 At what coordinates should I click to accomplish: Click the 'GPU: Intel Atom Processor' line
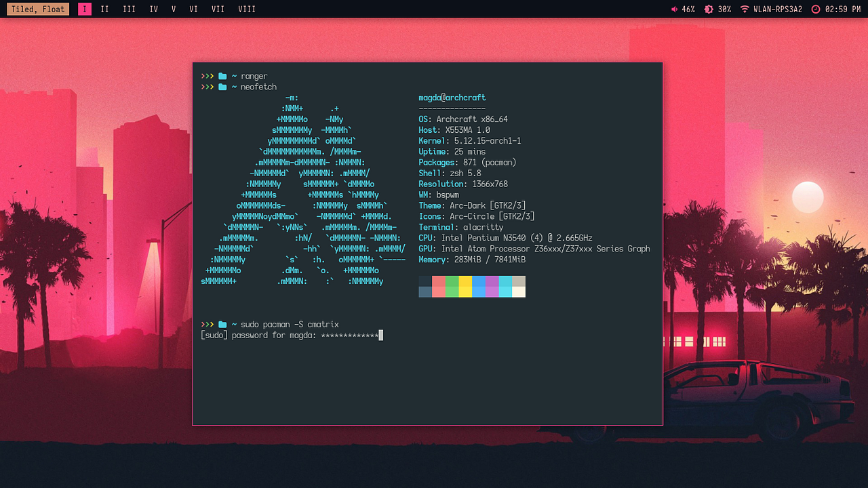(534, 249)
